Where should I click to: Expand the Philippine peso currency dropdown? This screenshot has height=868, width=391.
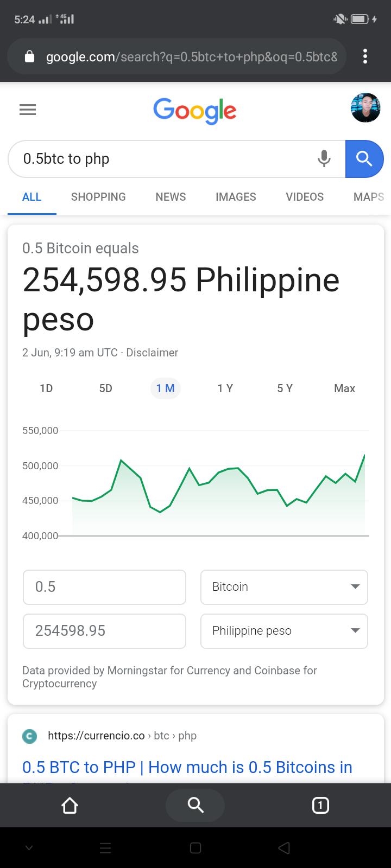284,631
